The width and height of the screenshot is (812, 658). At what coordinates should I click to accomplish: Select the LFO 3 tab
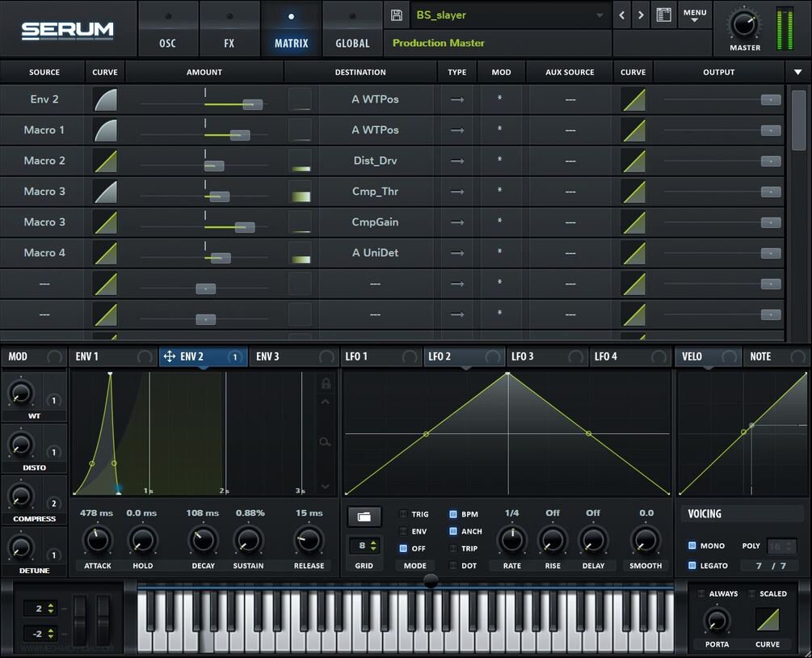coord(547,356)
